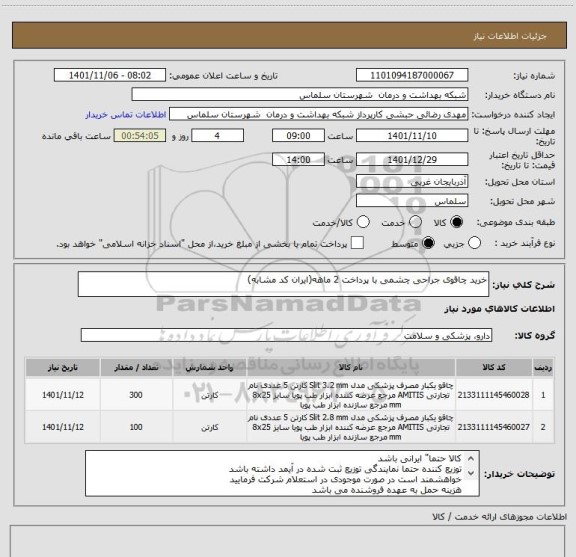Choose the متوسط purchase type radio

[428, 243]
